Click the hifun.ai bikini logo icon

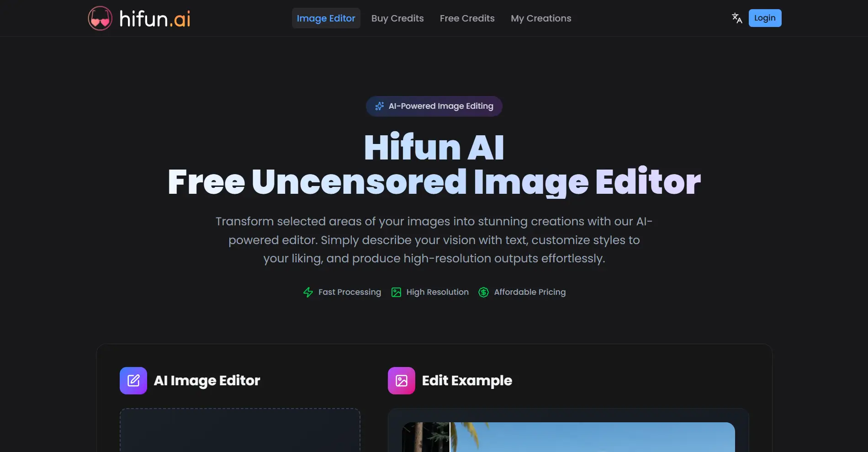pos(100,18)
